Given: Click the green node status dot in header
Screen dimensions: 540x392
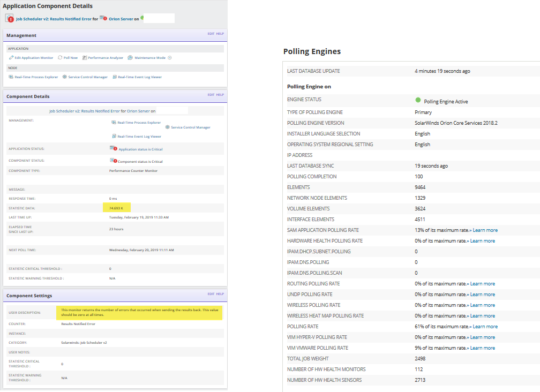Looking at the screenshot, I should pyautogui.click(x=142, y=18).
